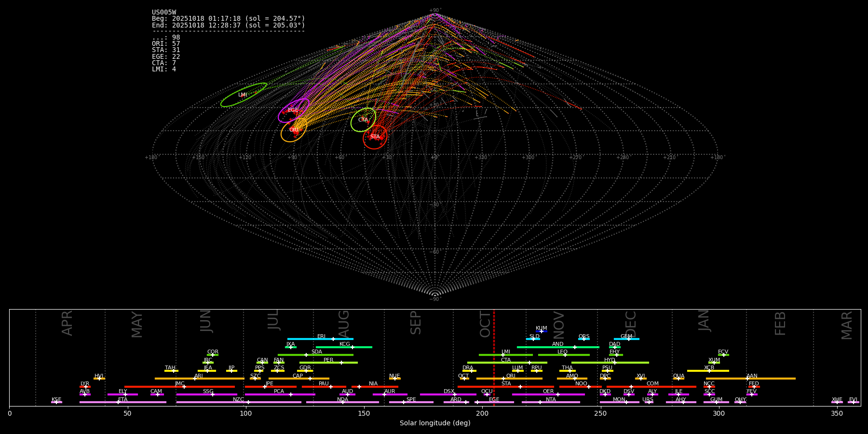Select the Beg: 20251018 01:17:18 line
Screen dimensions: 868x434
(229, 19)
